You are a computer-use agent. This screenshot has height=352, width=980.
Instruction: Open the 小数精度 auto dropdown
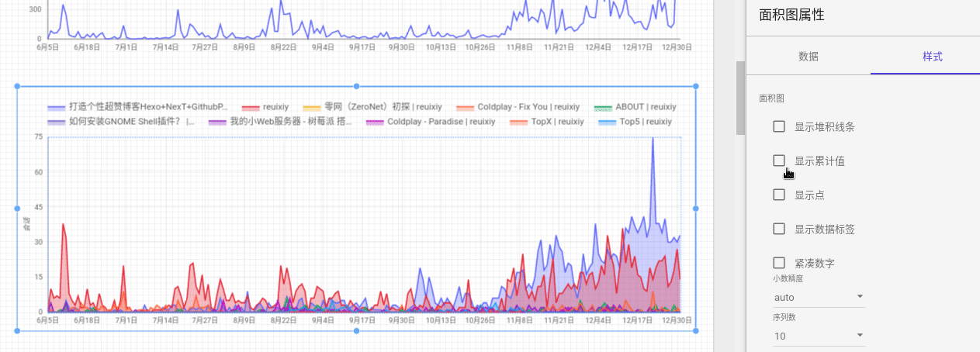819,297
